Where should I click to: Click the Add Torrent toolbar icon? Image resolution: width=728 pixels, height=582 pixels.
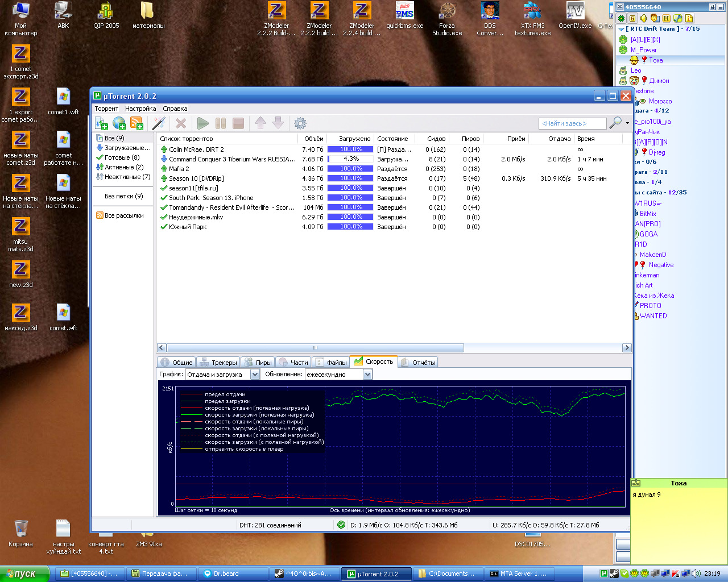pos(101,123)
